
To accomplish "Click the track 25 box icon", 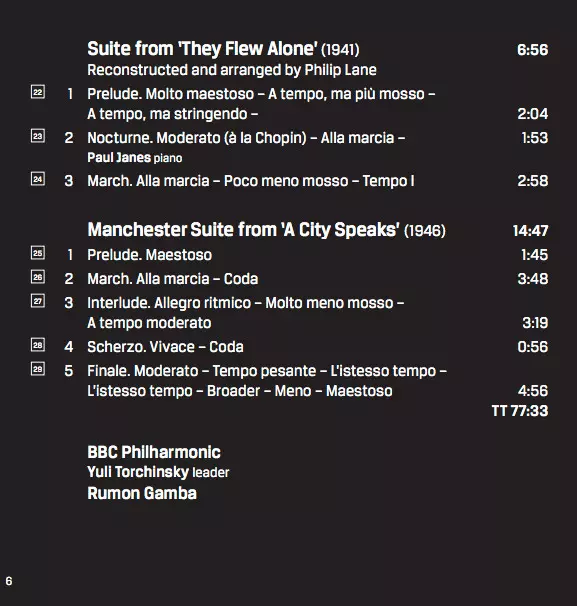I will 37,253.
